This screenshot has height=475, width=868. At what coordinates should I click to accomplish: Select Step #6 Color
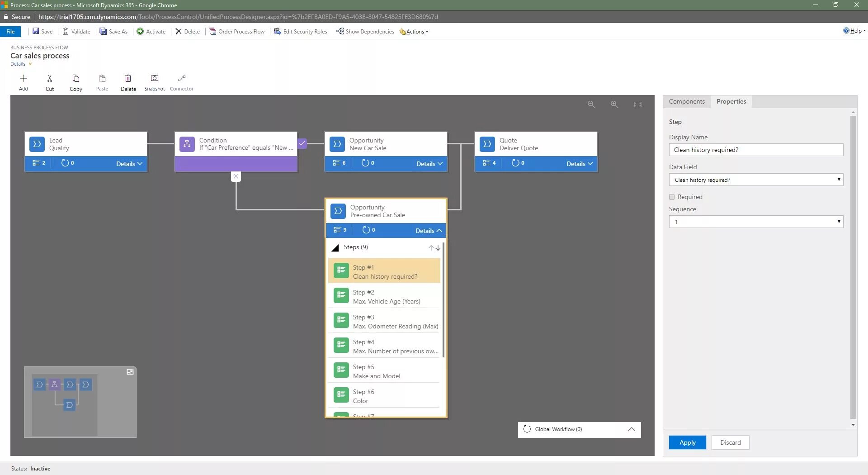click(x=383, y=396)
